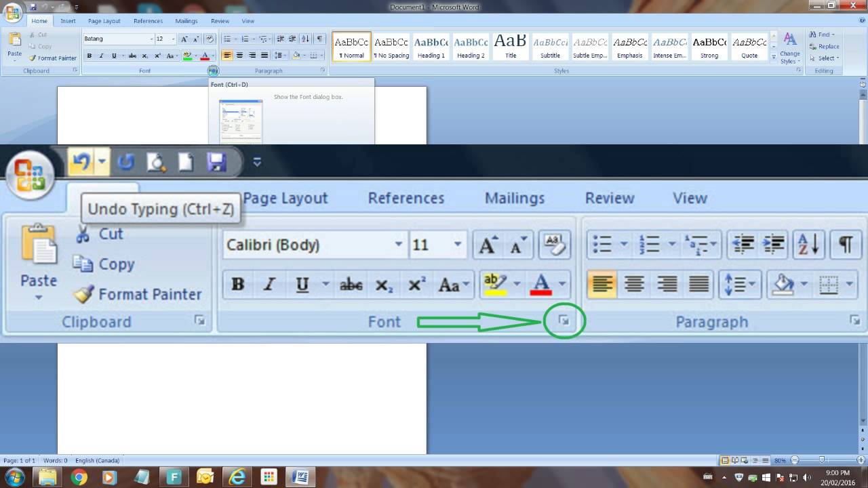Click the large Paste clipboard icon
Image resolution: width=868 pixels, height=488 pixels.
point(39,243)
